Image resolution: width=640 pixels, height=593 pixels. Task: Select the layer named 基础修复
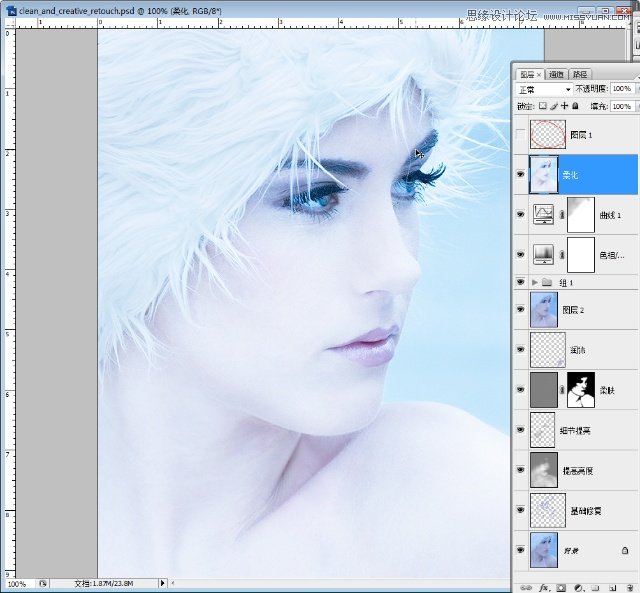586,511
